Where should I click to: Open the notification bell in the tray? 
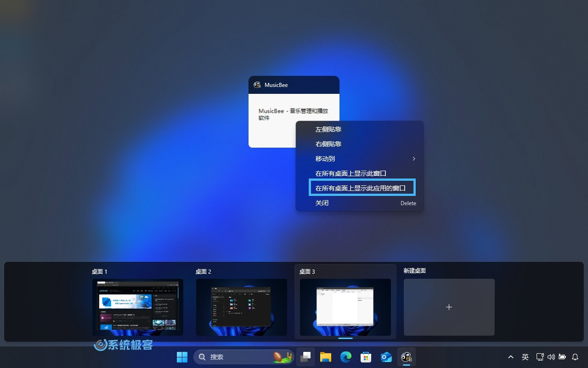tap(575, 357)
